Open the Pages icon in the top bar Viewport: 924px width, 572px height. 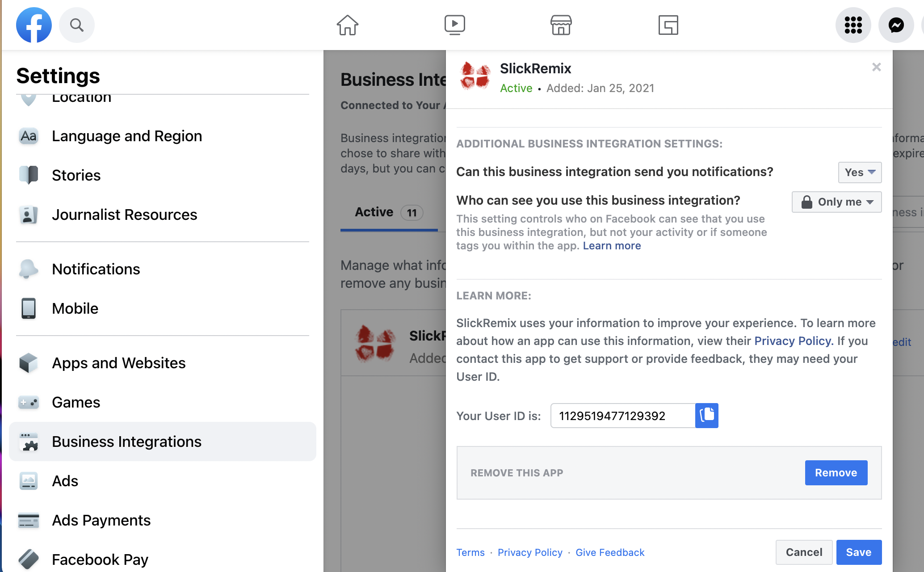pos(668,25)
